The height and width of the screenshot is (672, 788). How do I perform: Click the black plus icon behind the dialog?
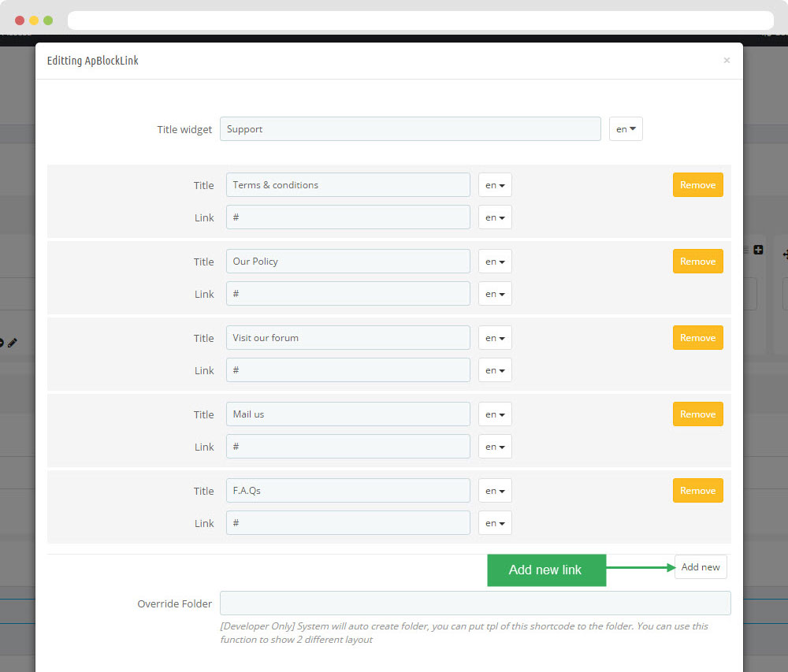(x=758, y=250)
